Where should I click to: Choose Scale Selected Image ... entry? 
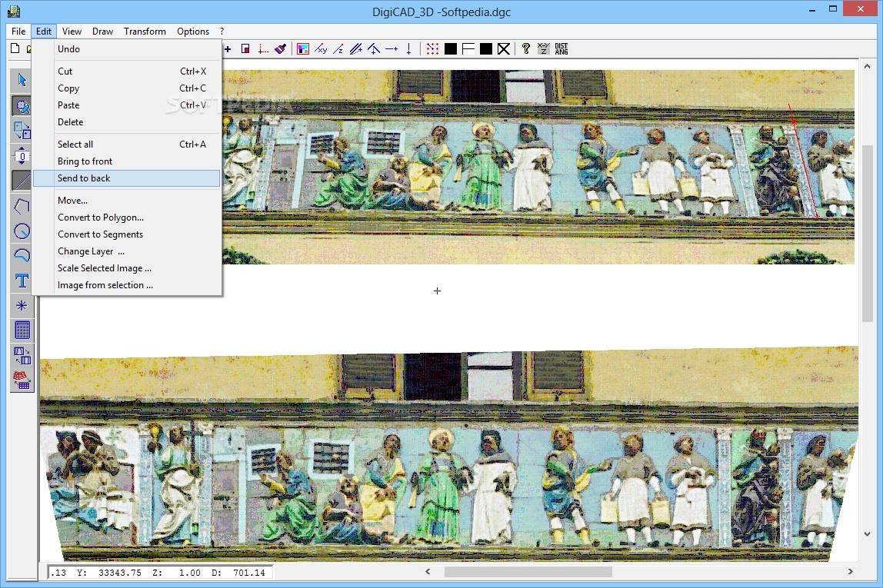click(127, 267)
